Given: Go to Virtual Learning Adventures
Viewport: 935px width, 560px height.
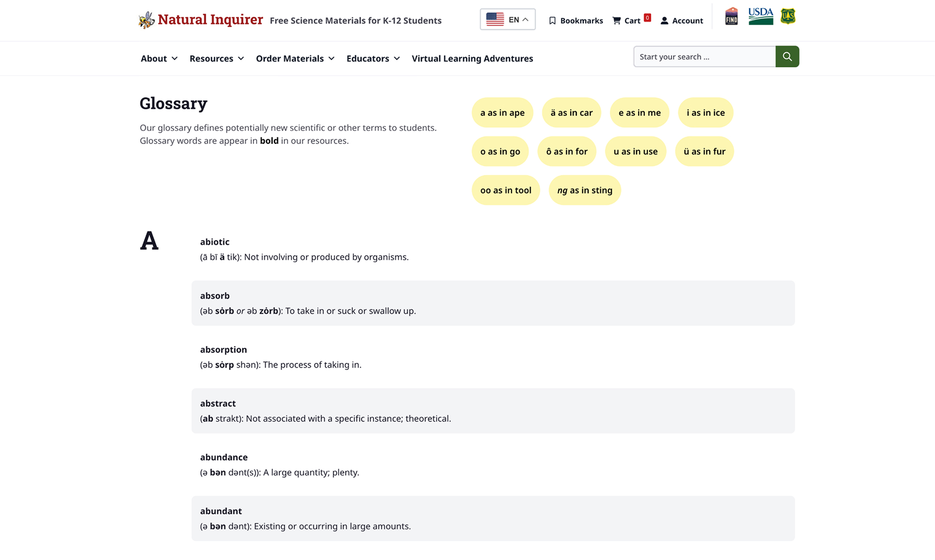Looking at the screenshot, I should (x=472, y=58).
